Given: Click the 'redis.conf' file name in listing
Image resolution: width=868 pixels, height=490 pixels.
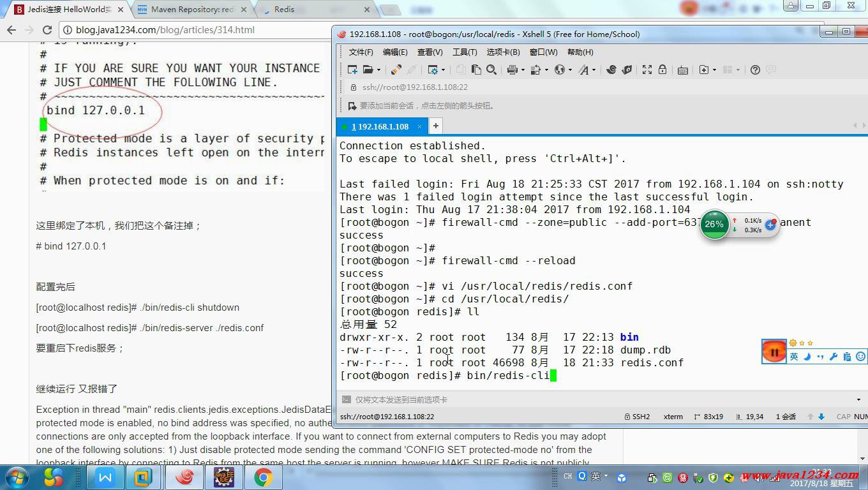Looking at the screenshot, I should point(652,362).
